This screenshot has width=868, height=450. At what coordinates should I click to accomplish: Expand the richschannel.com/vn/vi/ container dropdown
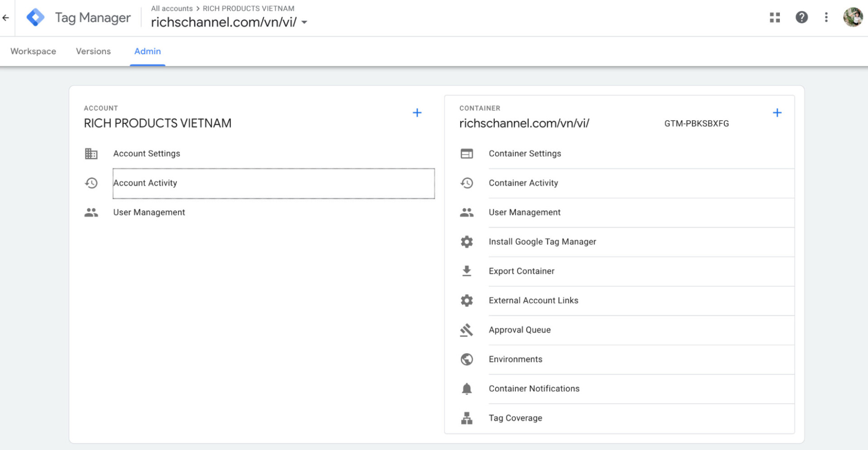(305, 22)
